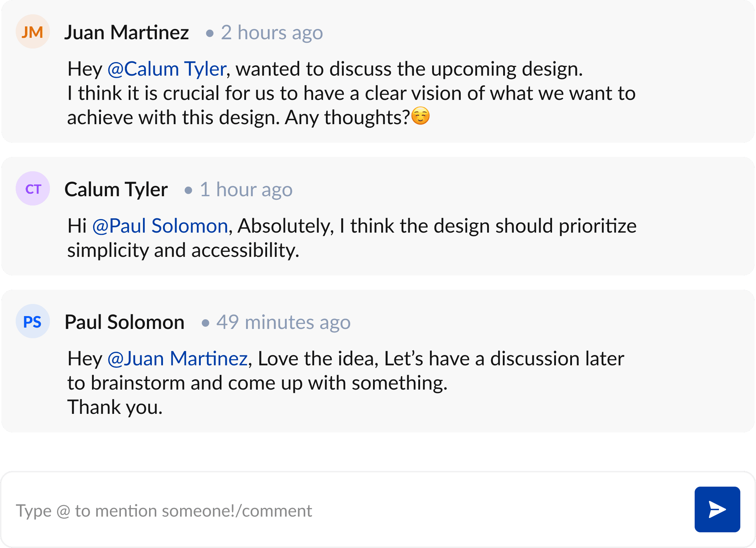Click the Paul Solomon author name
Viewport: 756px width, 548px height.
tap(124, 322)
